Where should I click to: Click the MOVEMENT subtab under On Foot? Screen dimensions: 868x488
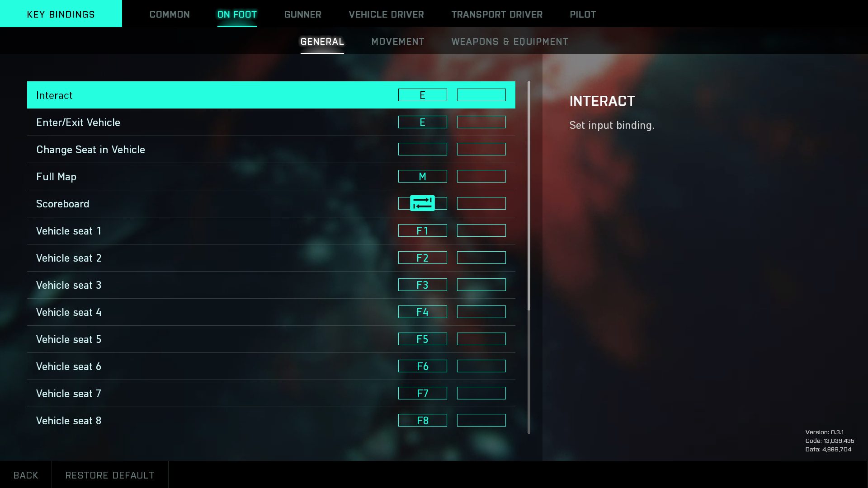click(x=398, y=41)
